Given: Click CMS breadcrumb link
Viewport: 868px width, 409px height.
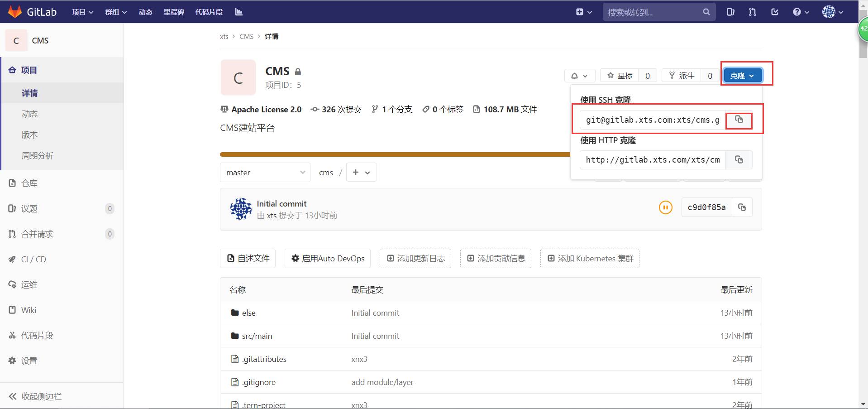Looking at the screenshot, I should click(247, 36).
